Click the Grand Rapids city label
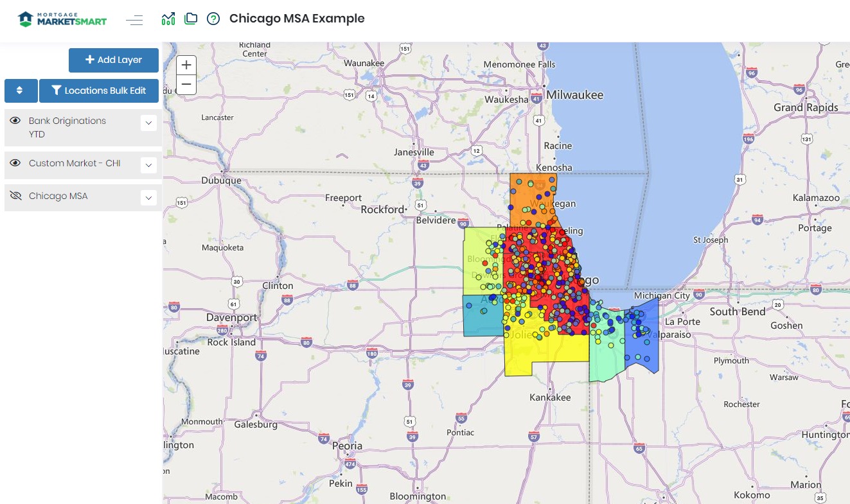The width and height of the screenshot is (850, 504). [806, 107]
